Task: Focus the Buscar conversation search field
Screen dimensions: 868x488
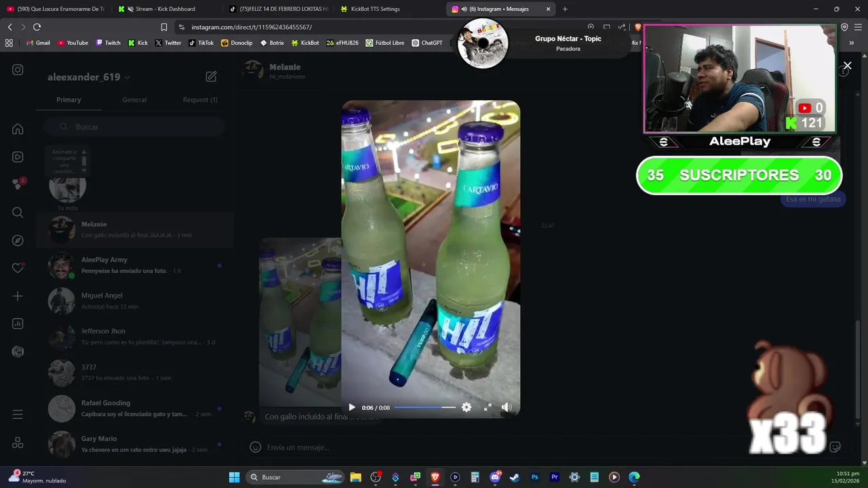Action: click(x=134, y=127)
